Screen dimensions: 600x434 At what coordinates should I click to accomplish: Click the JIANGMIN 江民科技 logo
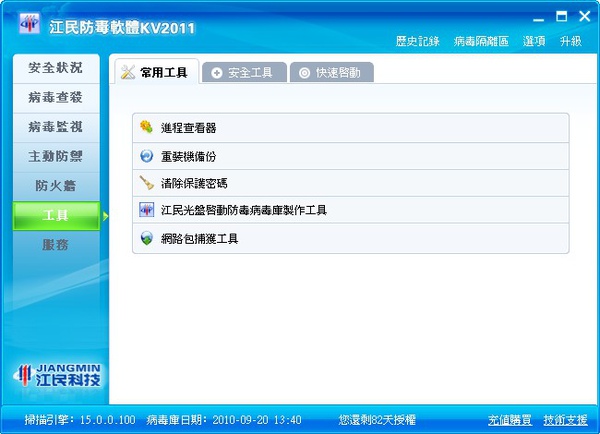coord(57,375)
